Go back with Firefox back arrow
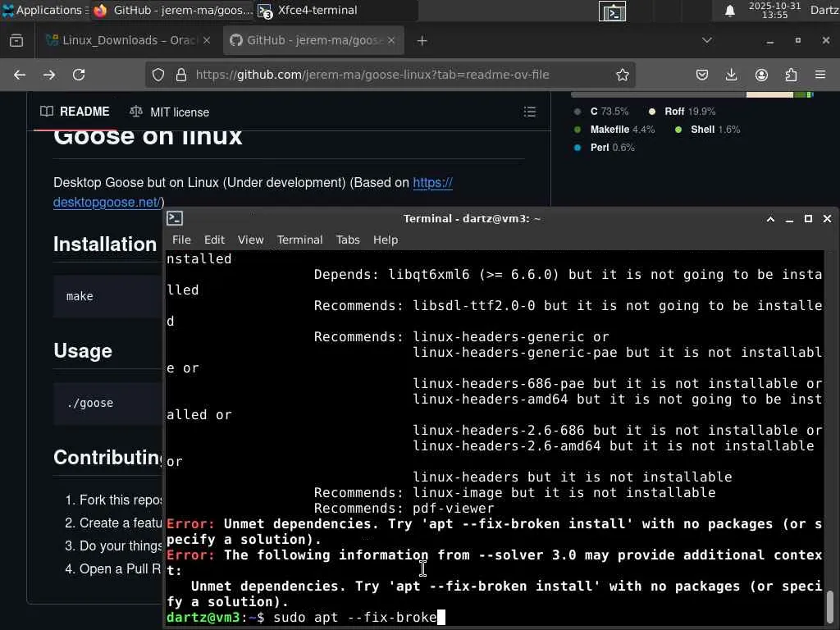 click(20, 75)
